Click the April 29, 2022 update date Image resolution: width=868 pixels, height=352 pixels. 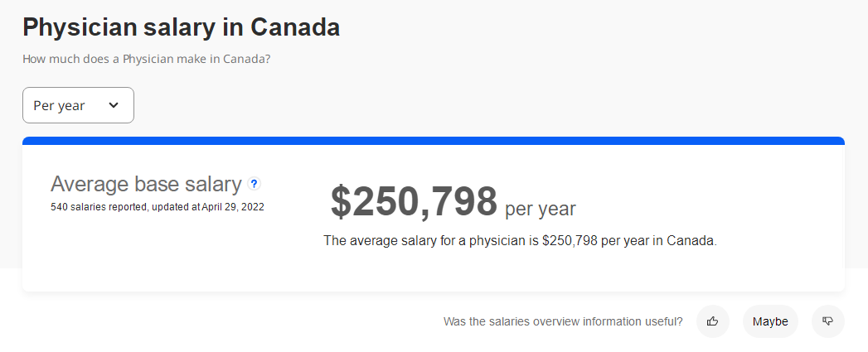[x=232, y=208]
